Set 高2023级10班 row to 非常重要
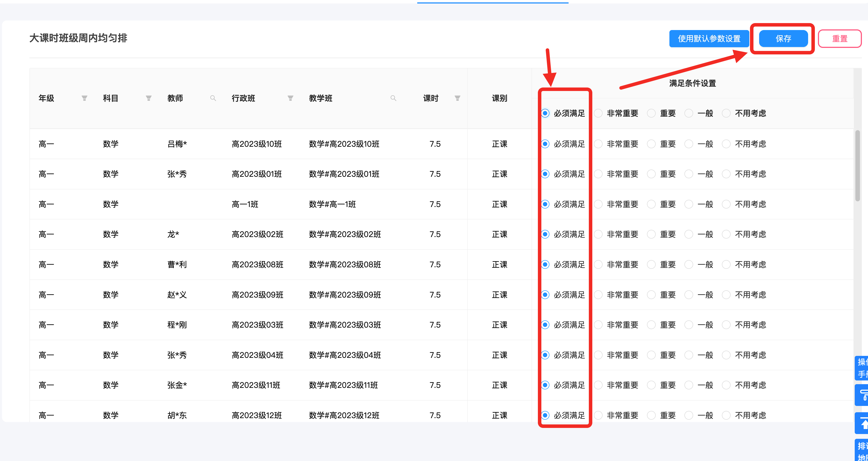 click(x=598, y=144)
